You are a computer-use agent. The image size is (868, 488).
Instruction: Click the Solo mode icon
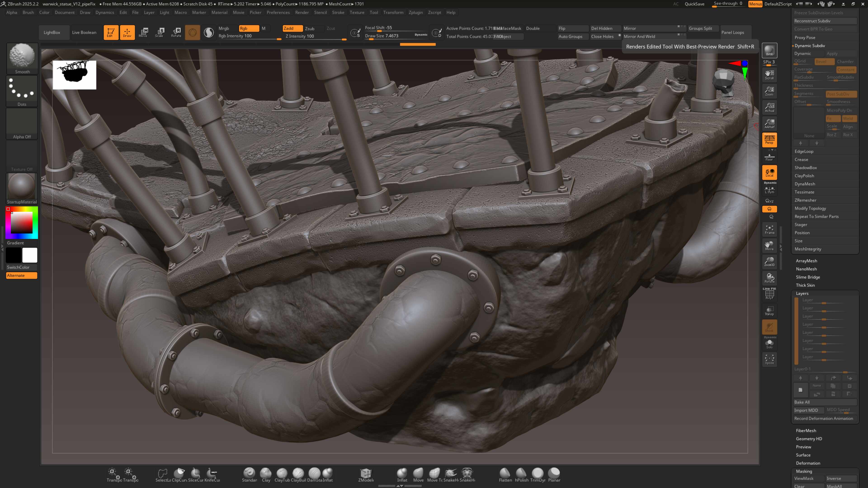(x=769, y=344)
